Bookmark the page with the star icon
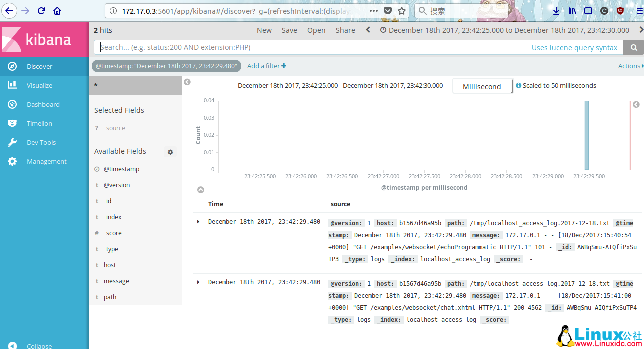Screen dimensions: 644x349 pyautogui.click(x=401, y=10)
